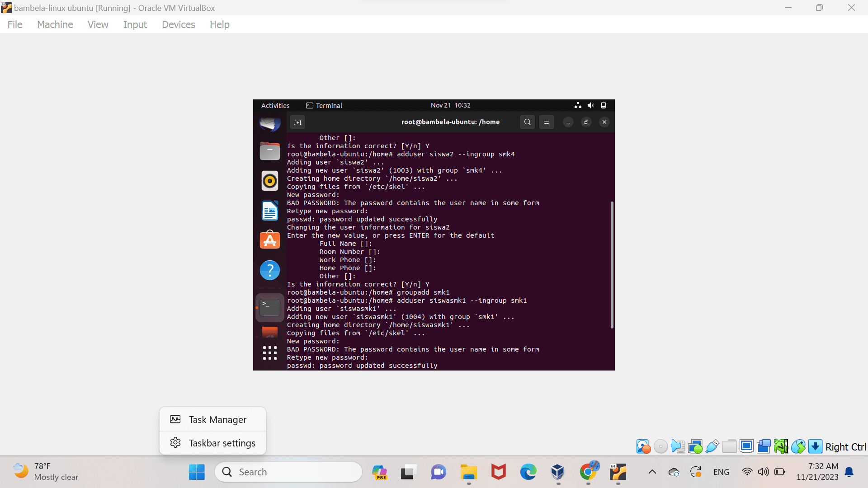The height and width of the screenshot is (488, 868).
Task: Choose Taskbar settings from context menu
Action: point(212,443)
